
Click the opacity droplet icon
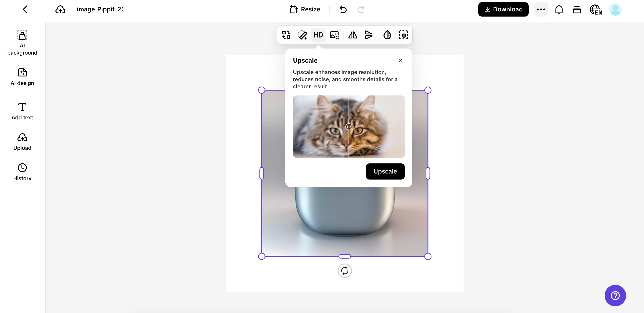click(x=387, y=35)
